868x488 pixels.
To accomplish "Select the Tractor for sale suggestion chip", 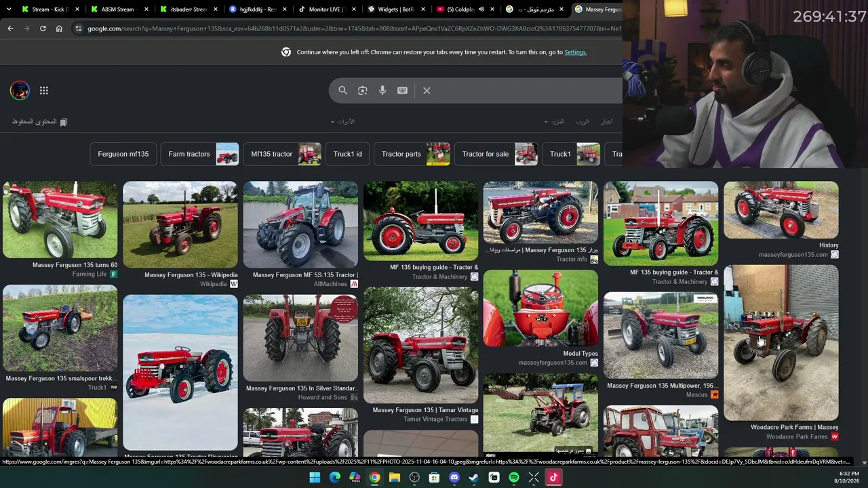I will click(x=496, y=154).
